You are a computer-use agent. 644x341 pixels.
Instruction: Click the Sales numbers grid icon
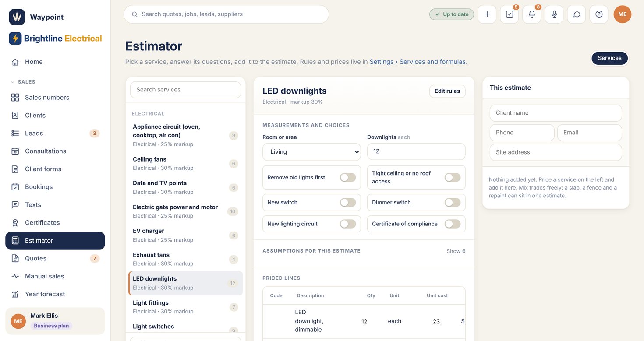click(x=15, y=98)
